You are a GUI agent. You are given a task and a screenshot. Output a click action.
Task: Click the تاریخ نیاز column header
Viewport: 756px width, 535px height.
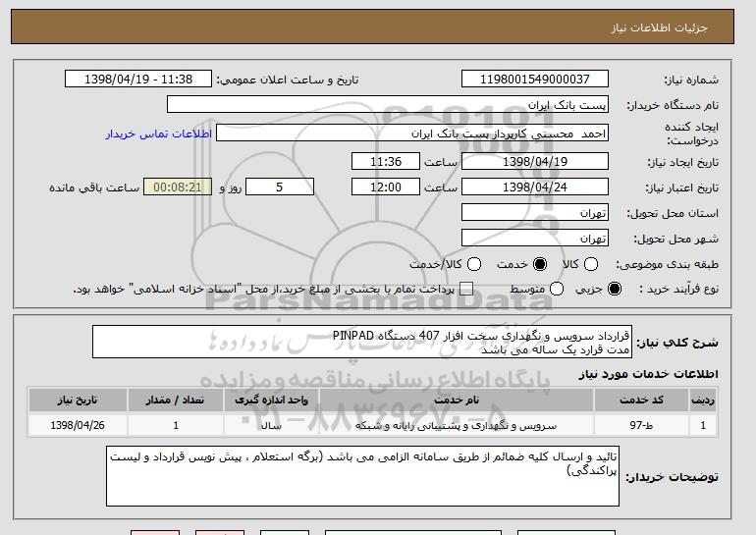click(78, 401)
